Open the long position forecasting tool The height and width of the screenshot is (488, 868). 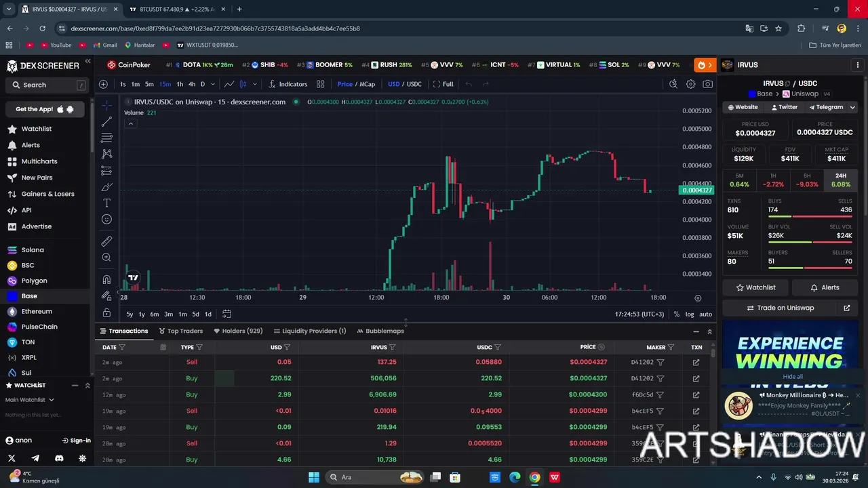pos(106,170)
